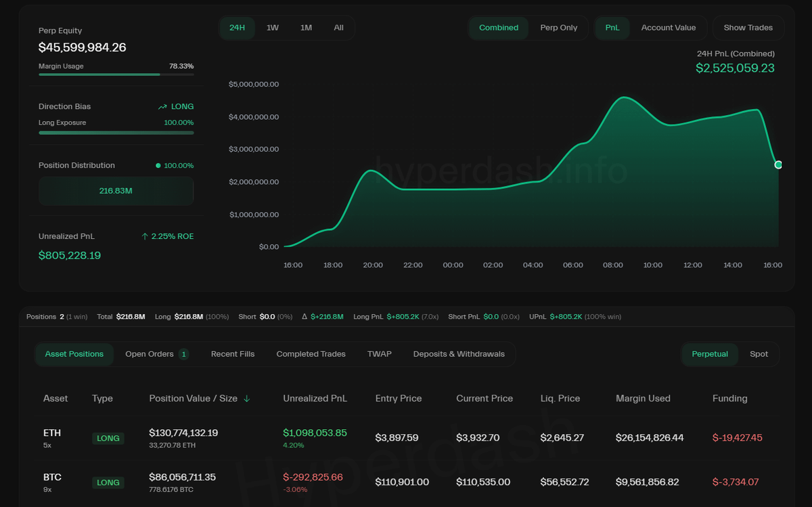Click the trending-up arrow beside Direction Bias LONG
This screenshot has width=812, height=507.
coord(162,106)
